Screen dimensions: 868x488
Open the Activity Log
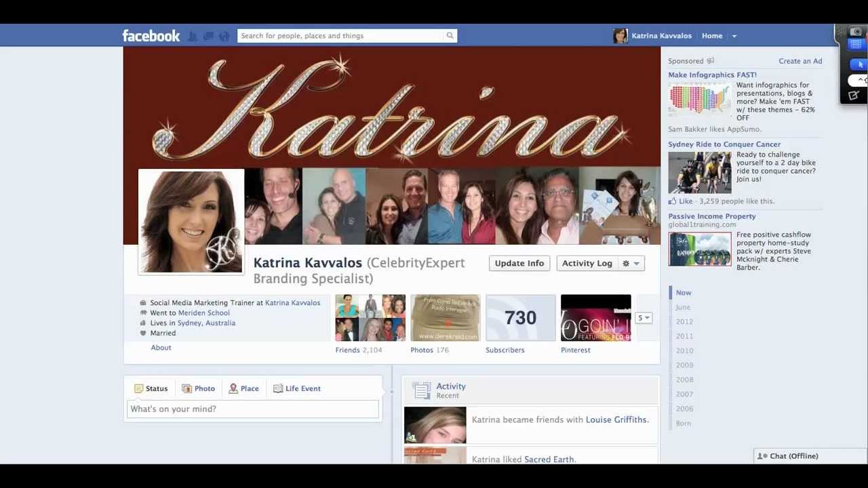(587, 263)
